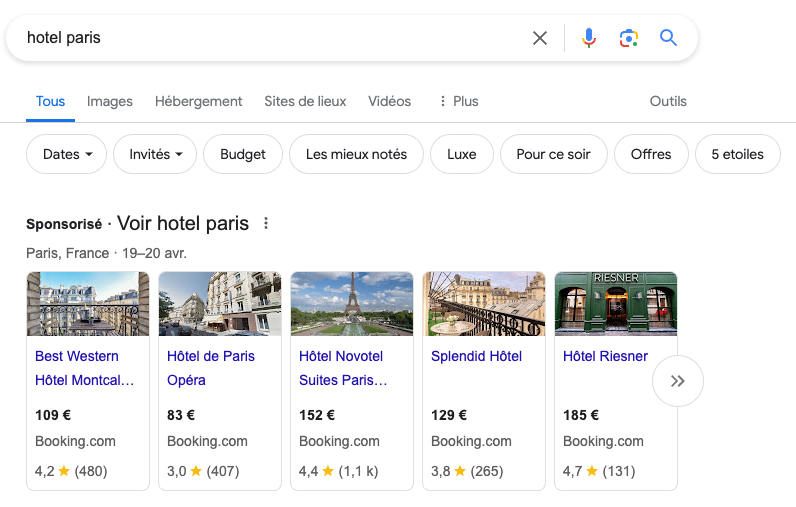
Task: Click the 185 € price
Action: [x=581, y=415]
